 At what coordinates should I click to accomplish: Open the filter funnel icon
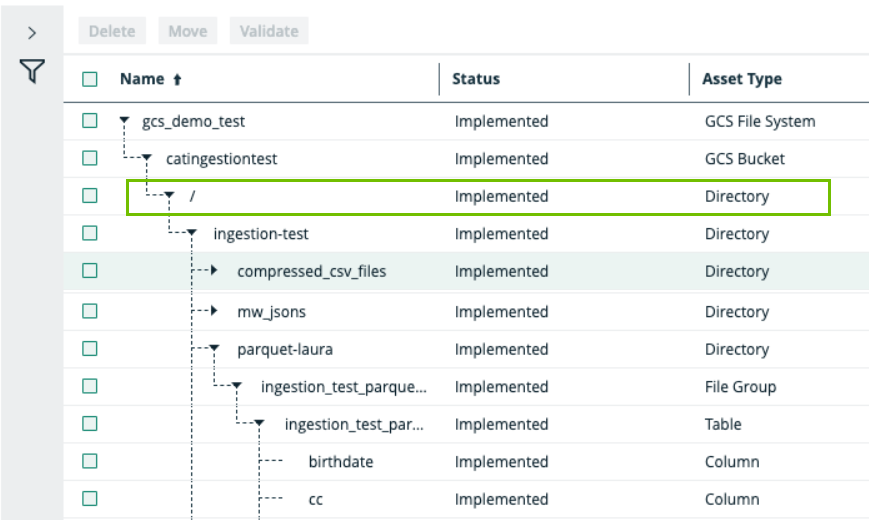(32, 71)
